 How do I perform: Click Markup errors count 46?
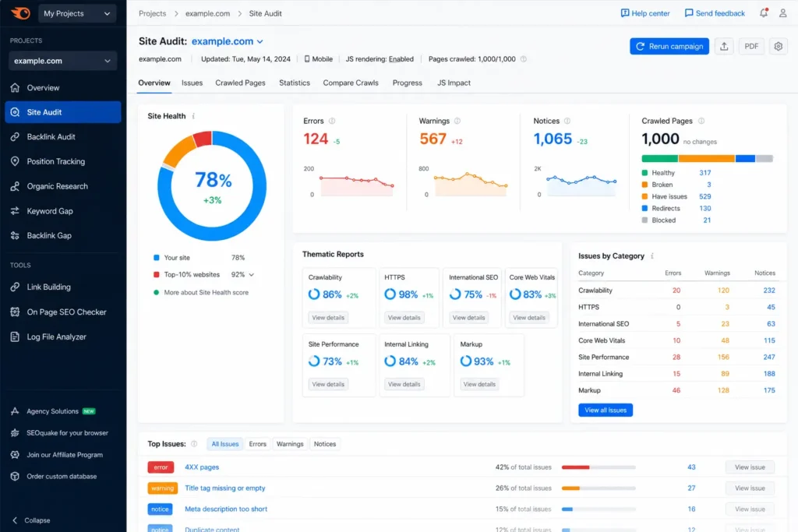pos(676,390)
